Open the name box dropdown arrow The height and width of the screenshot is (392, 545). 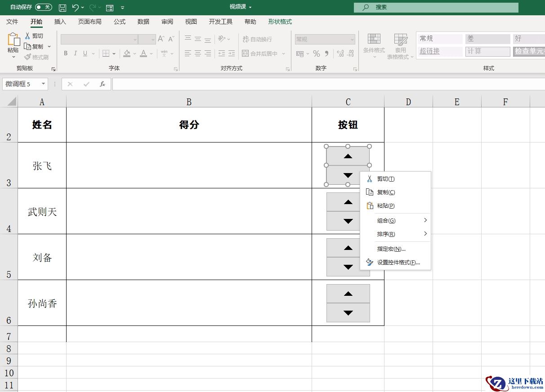point(44,84)
